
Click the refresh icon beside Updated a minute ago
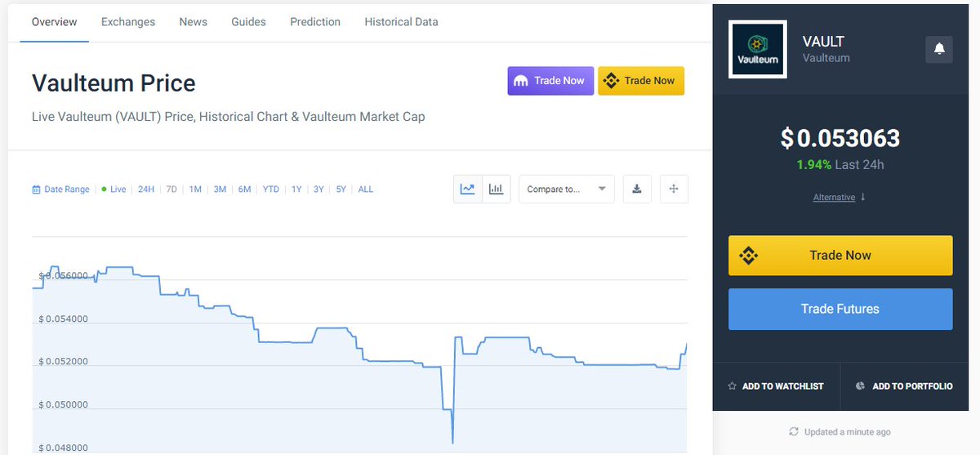pos(793,431)
